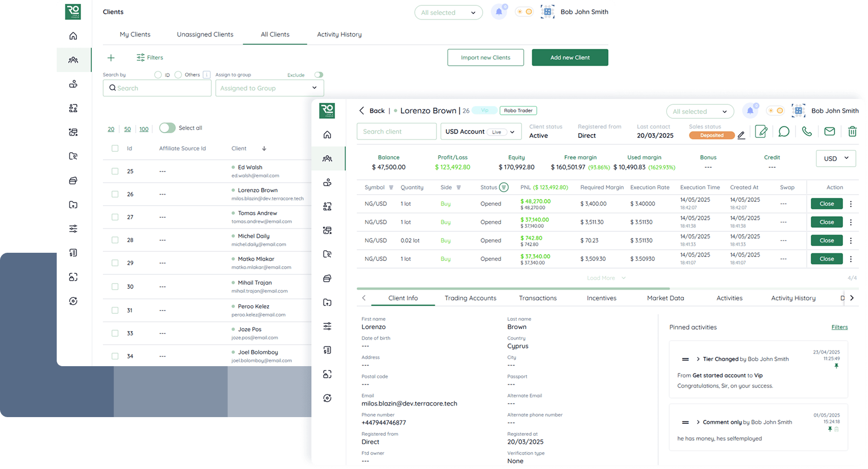Click the Search field in Clients window
Image resolution: width=868 pixels, height=469 pixels.
click(x=157, y=88)
